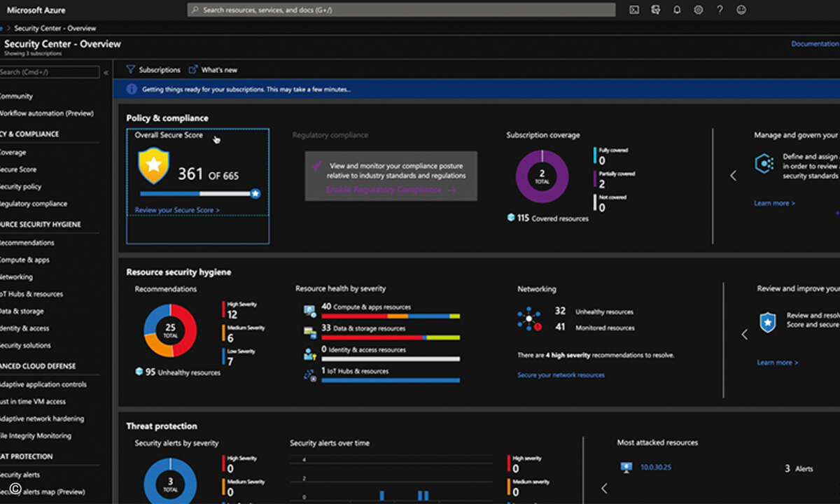Focus the sidebar Search (Cmd+/) field

[x=50, y=72]
